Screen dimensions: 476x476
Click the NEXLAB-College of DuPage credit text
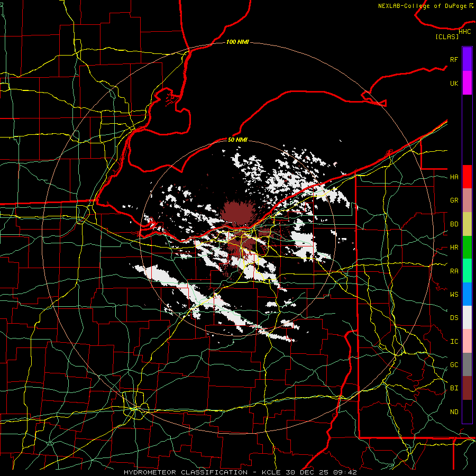click(422, 6)
